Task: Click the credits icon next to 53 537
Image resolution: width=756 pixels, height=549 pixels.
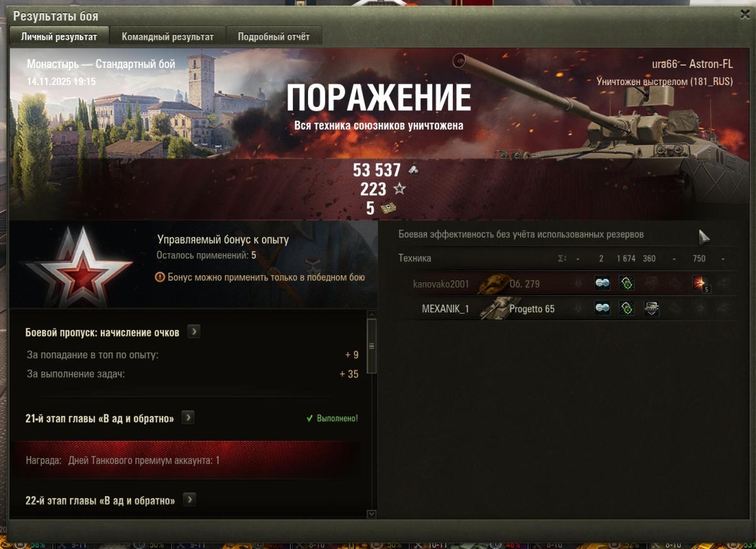Action: point(413,169)
